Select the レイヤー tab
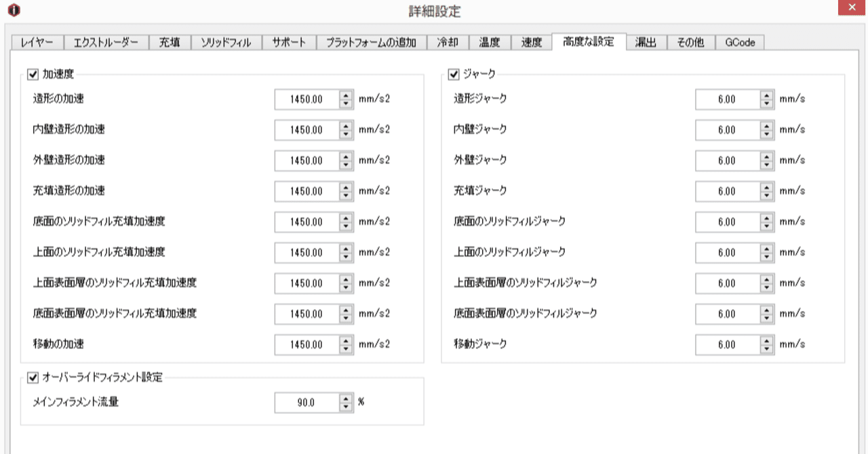 pyautogui.click(x=39, y=42)
